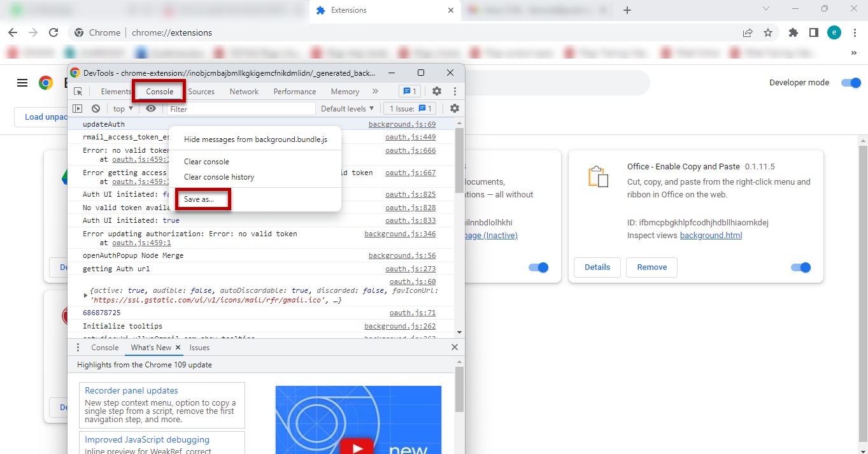Open the profile avatar labeled e

834,32
